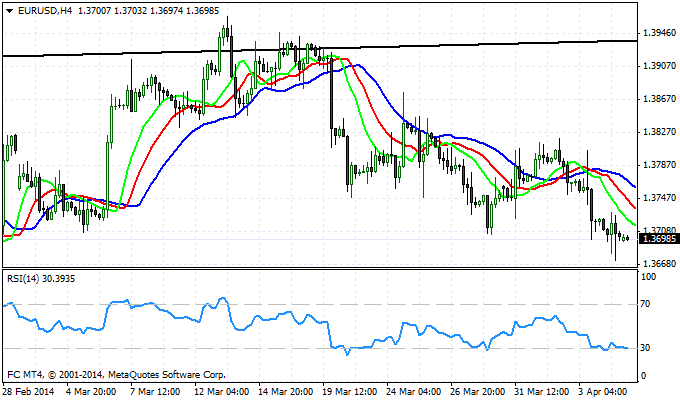Viewport: 680px width, 400px height.
Task: Select the blue RSI line in the indicator window
Action: point(315,326)
